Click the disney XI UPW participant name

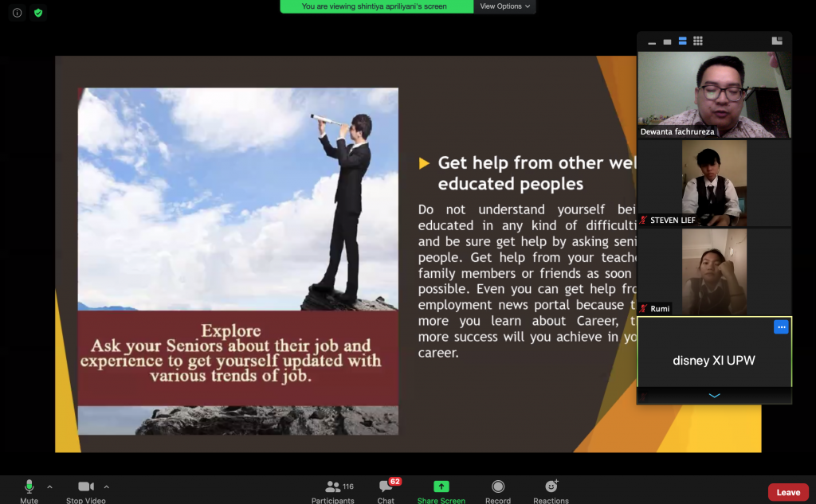[714, 361]
